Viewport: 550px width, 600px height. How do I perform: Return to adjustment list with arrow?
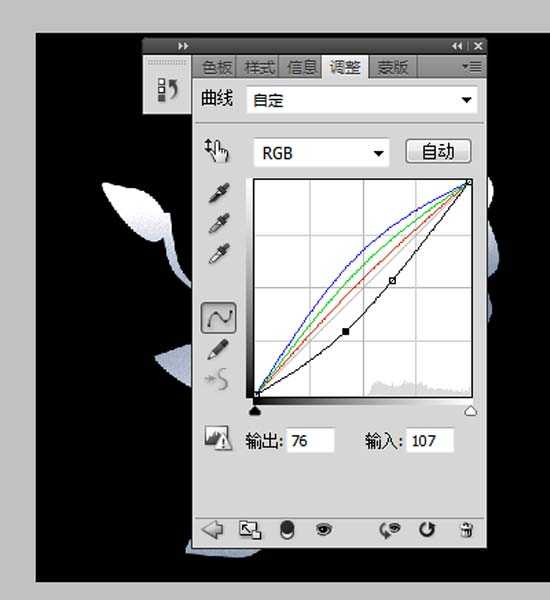(x=212, y=530)
